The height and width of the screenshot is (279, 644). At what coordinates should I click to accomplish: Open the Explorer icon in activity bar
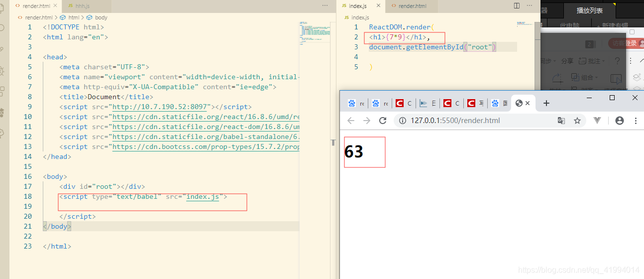pyautogui.click(x=2, y=9)
